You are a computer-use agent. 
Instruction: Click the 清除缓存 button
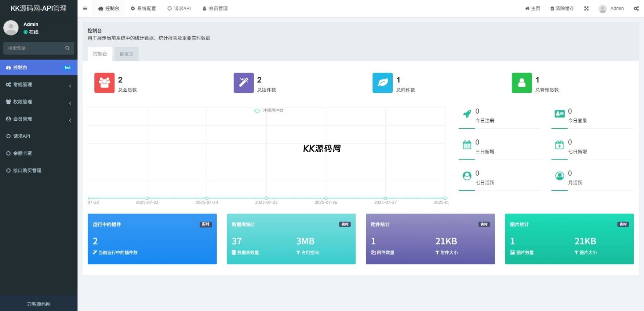pos(562,8)
